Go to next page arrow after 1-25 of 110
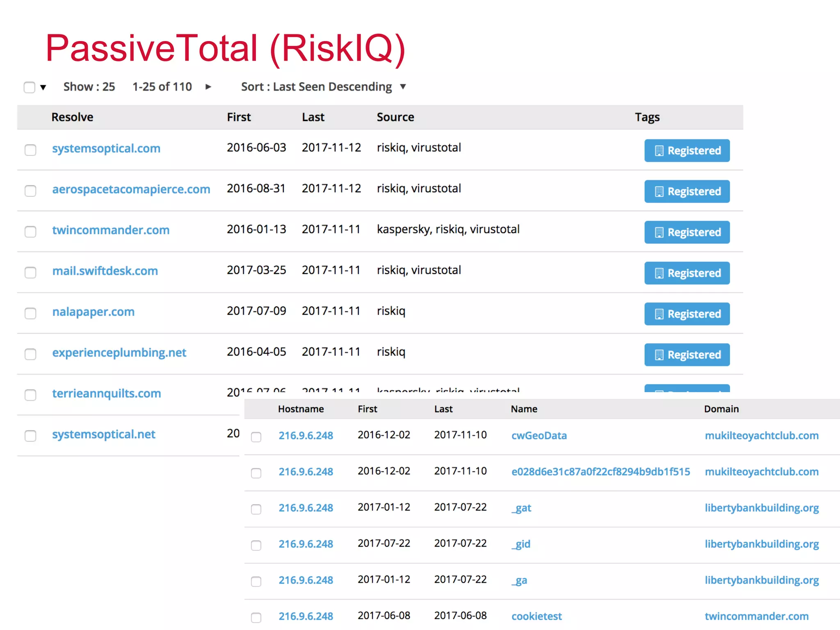 [x=208, y=87]
